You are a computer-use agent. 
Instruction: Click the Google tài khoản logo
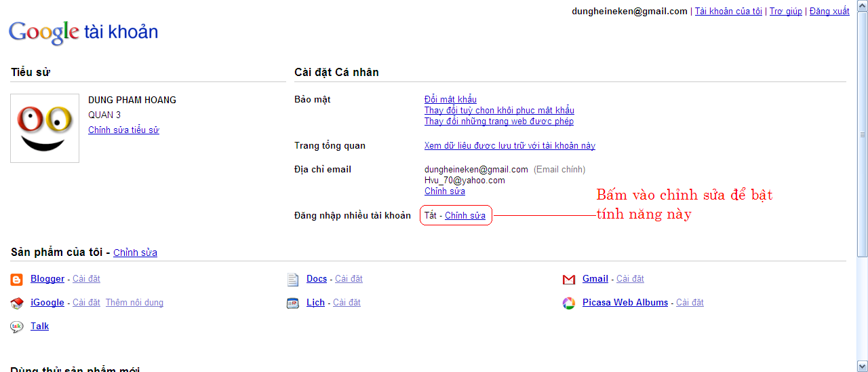click(x=83, y=32)
